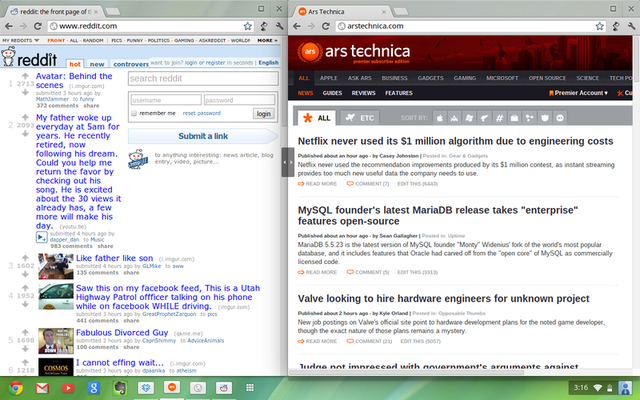The width and height of the screenshot is (640, 400).
Task: Open the MySQL founder's MariaDB article
Action: click(438, 216)
